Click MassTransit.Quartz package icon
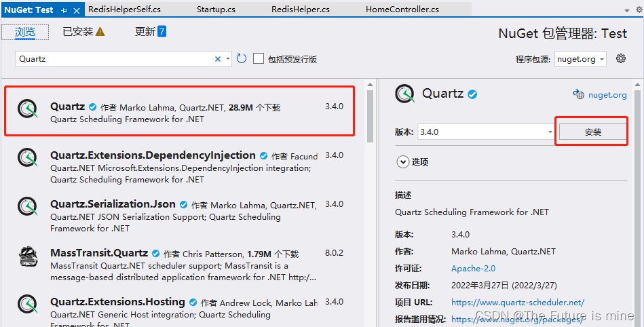 (x=28, y=256)
